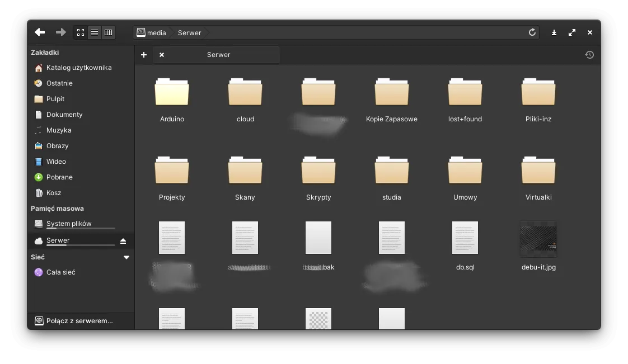
Task: Eject the Serwer drive
Action: [123, 241]
